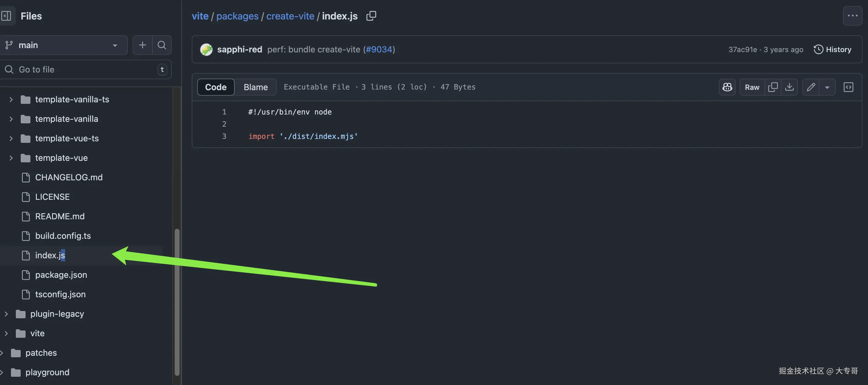Screen dimensions: 868x385
Task: Download raw file icon
Action: click(x=789, y=87)
